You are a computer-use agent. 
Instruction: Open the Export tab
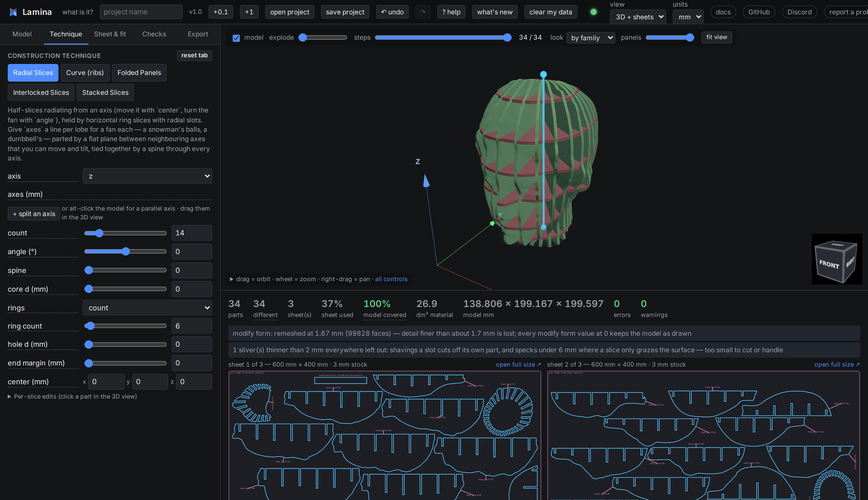[x=198, y=34]
